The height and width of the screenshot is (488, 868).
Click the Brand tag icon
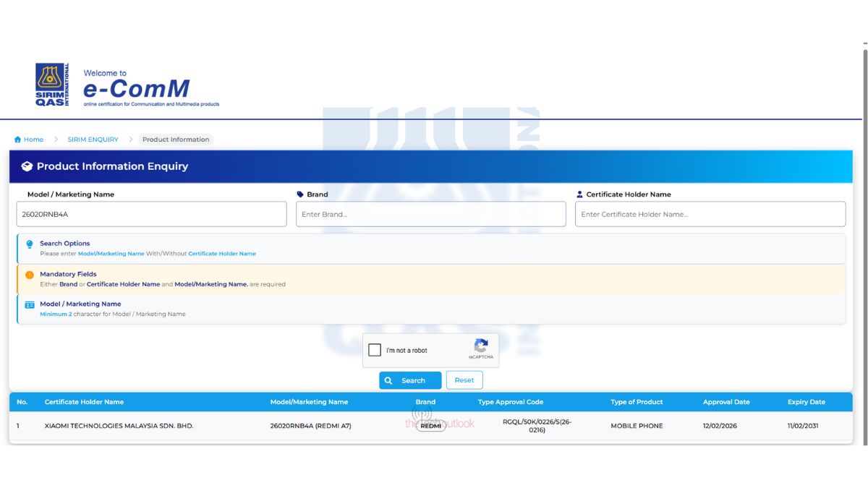300,194
